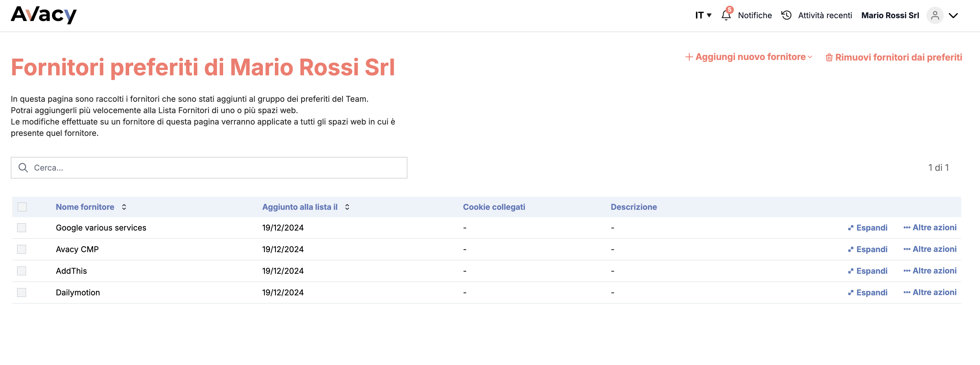Focus the Cerca search field

pos(209,168)
